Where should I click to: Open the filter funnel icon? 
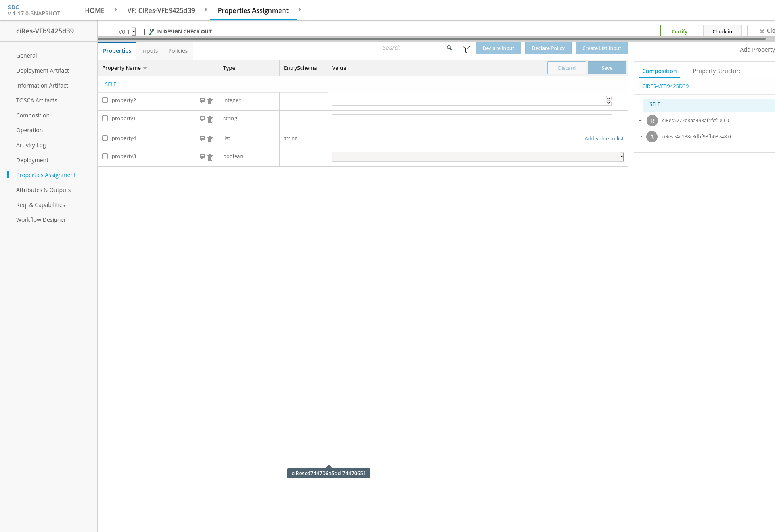click(x=466, y=49)
